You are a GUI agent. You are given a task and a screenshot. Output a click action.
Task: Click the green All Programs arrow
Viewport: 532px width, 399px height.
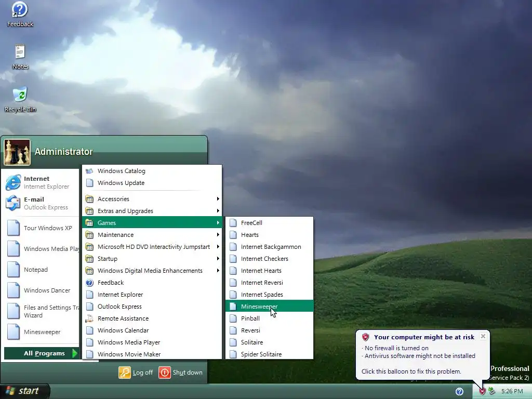75,353
